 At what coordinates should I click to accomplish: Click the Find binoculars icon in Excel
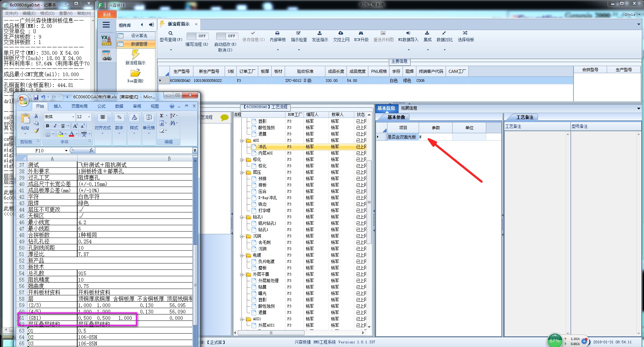(172, 123)
